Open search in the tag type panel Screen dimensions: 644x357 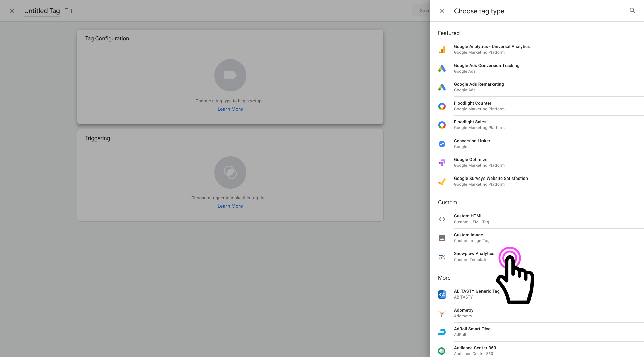[632, 11]
